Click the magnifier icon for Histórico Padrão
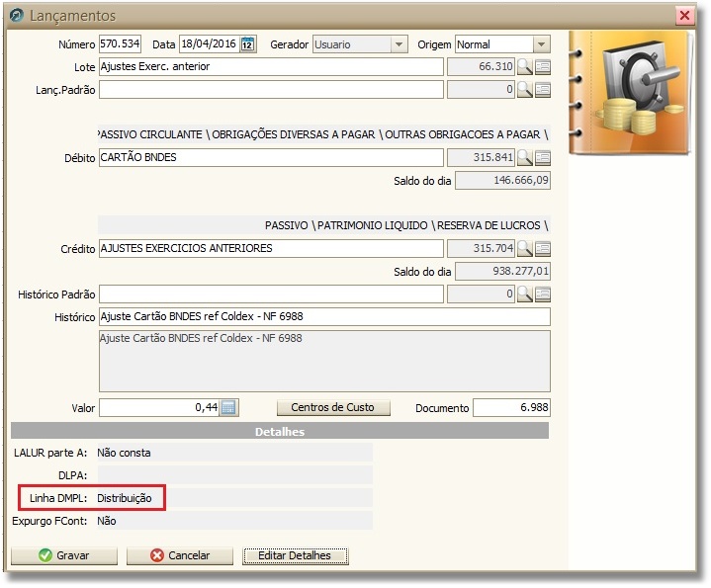This screenshot has width=711, height=588. point(525,294)
